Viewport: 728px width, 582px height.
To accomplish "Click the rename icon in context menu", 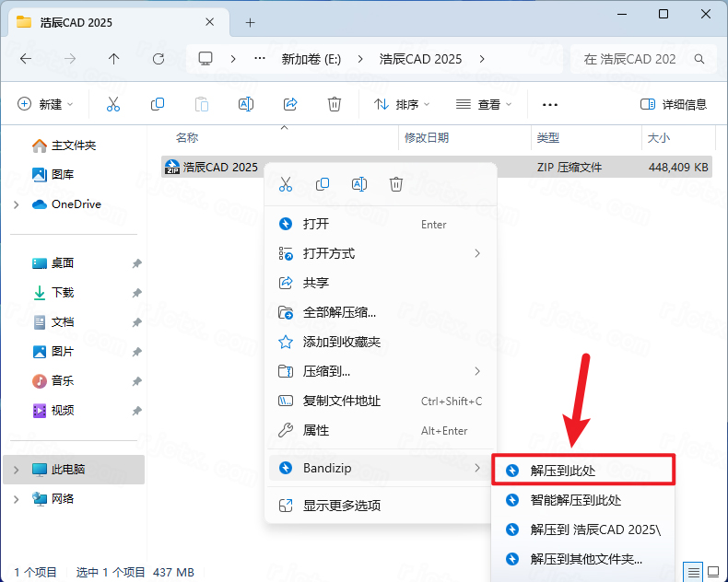I will [359, 184].
